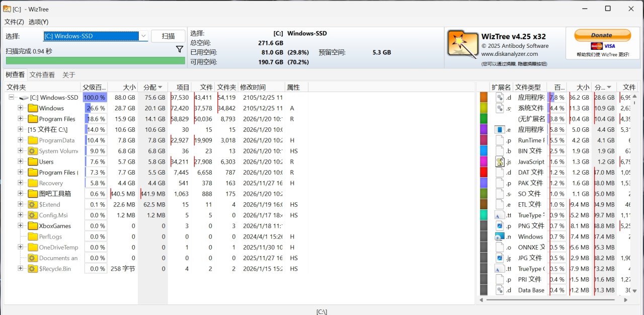Viewport: 644px width, 315px height.
Task: Click the filter funnel icon
Action: (180, 49)
